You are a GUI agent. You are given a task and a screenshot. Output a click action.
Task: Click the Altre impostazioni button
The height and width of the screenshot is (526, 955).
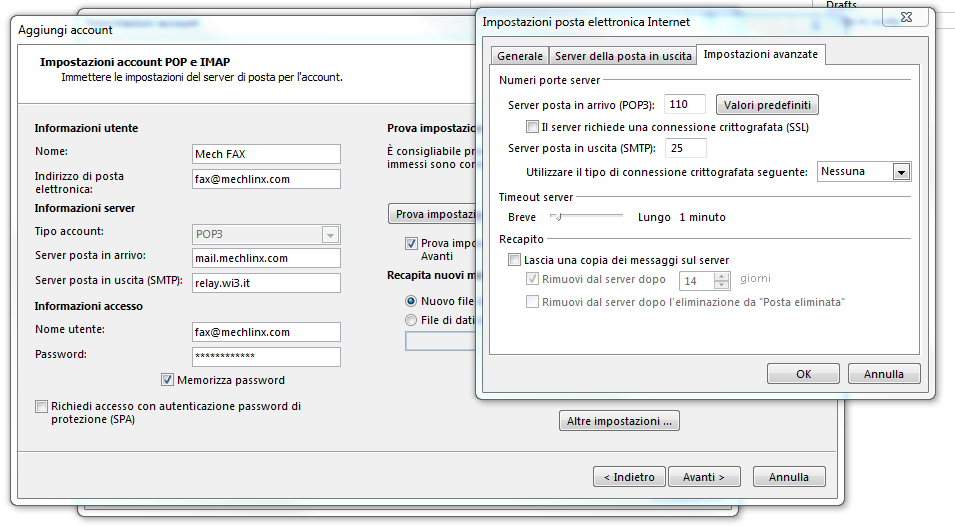[619, 421]
